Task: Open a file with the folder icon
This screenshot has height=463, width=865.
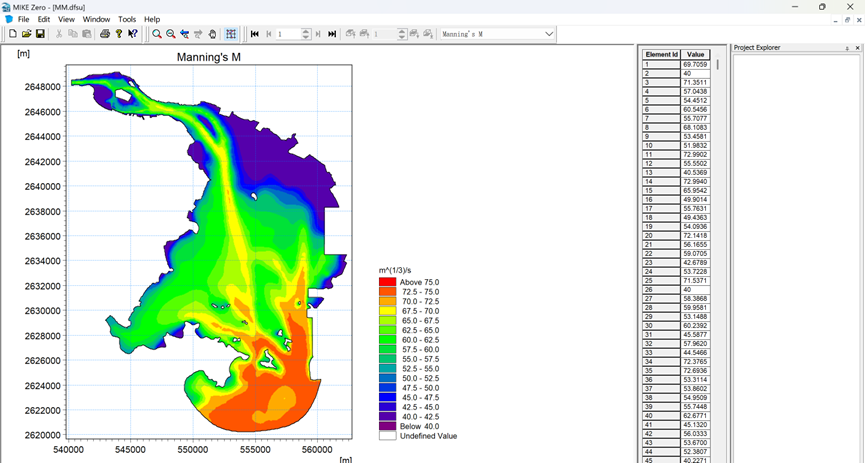Action: (27, 34)
